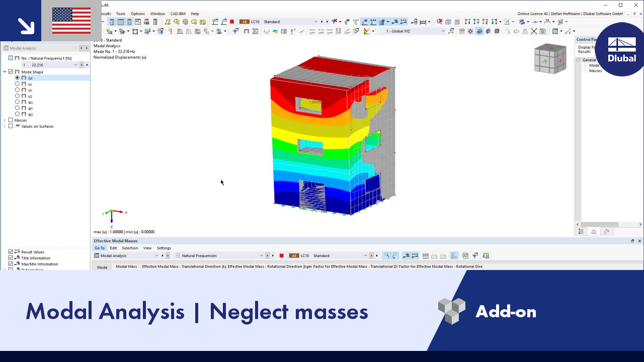Click the color scale icon near Global XYZ
Screen dimensions: 644x362
[x=366, y=32]
